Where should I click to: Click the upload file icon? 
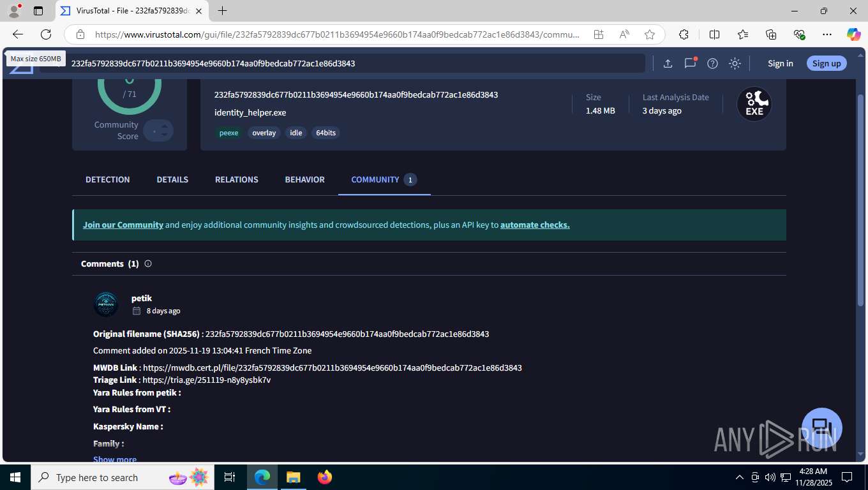[668, 63]
